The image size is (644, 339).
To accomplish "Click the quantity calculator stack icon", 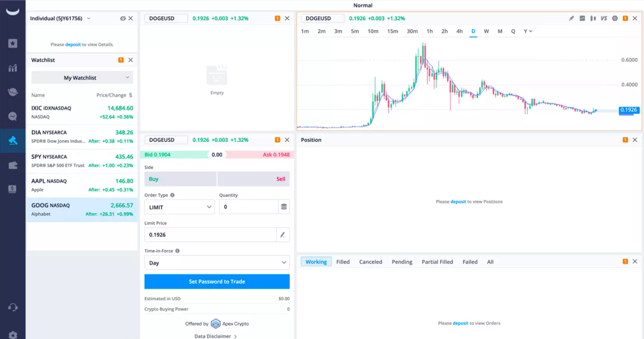I will (284, 207).
